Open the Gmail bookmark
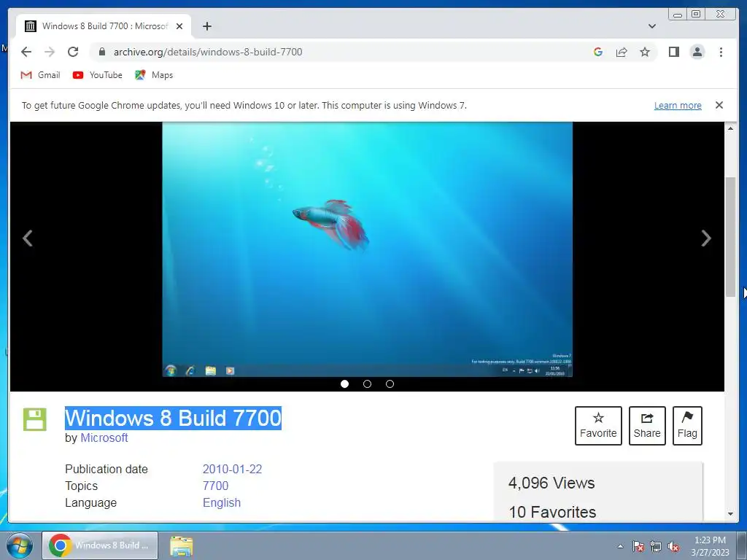 (41, 75)
